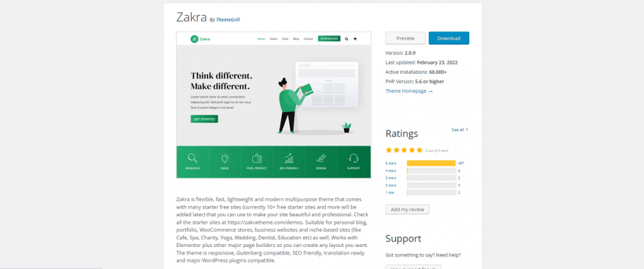The height and width of the screenshot is (269, 644).
Task: Click the Zakra page title
Action: [x=191, y=17]
